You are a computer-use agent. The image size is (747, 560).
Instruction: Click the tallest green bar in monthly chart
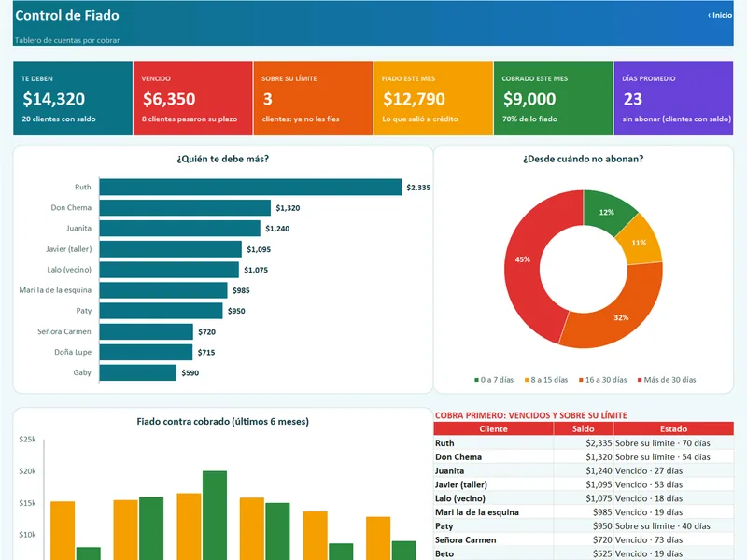pos(215,515)
